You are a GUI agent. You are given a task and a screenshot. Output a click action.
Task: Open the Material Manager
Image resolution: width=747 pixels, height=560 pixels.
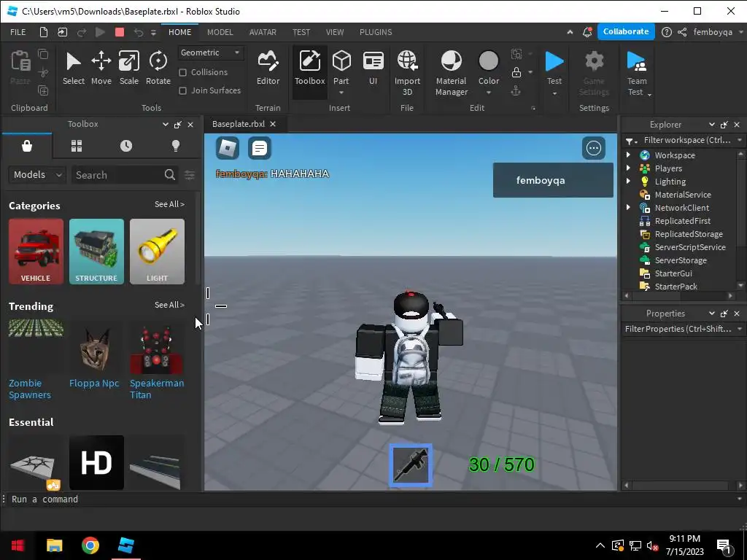[x=451, y=73]
